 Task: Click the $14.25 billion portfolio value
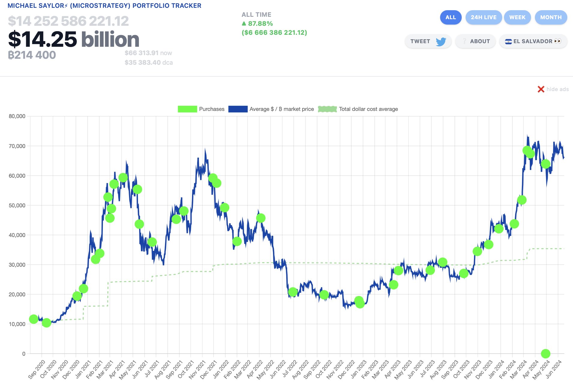pyautogui.click(x=74, y=39)
